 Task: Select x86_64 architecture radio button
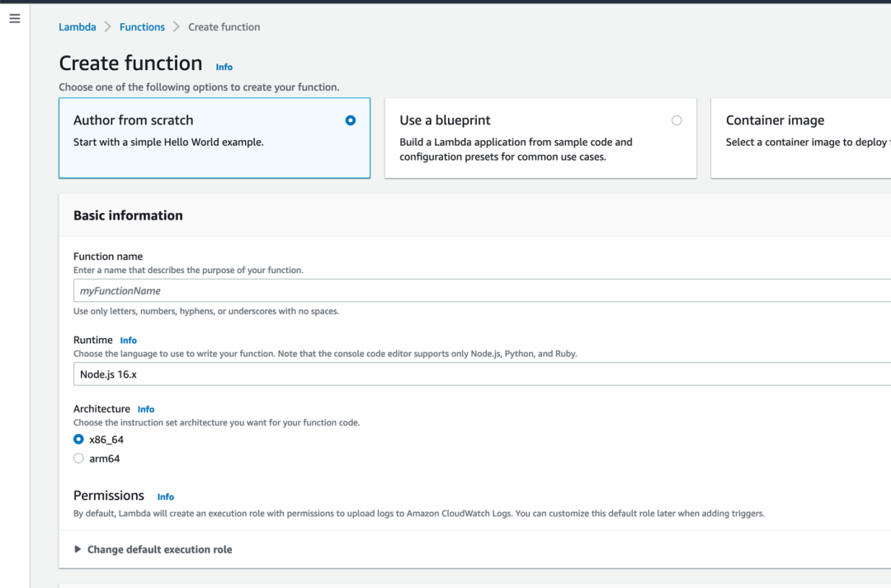click(79, 440)
